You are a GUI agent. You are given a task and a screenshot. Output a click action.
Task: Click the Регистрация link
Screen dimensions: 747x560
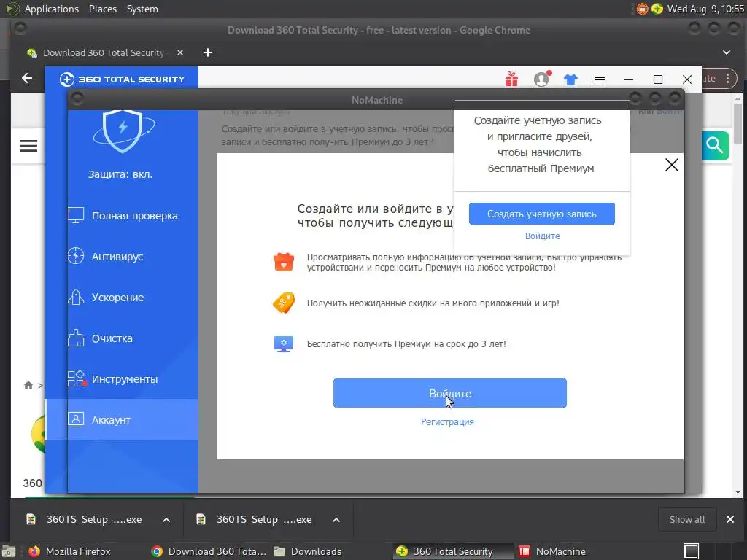[x=447, y=422]
